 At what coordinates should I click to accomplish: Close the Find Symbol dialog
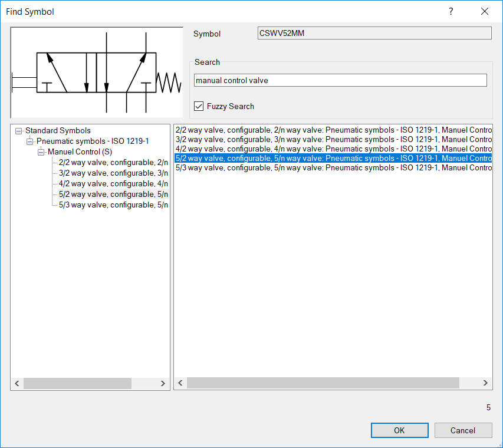click(x=484, y=12)
